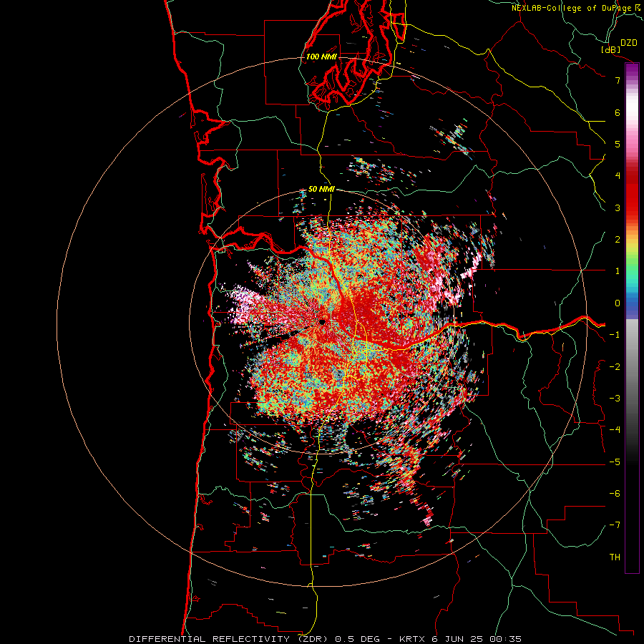Click the 'KRTX' radar site identifier
The height and width of the screenshot is (644, 644).
(x=413, y=639)
